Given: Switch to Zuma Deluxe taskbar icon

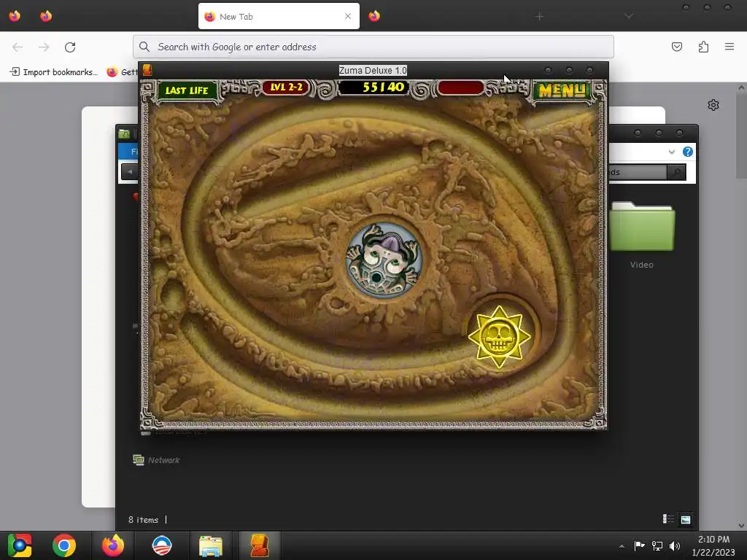Looking at the screenshot, I should 259,545.
